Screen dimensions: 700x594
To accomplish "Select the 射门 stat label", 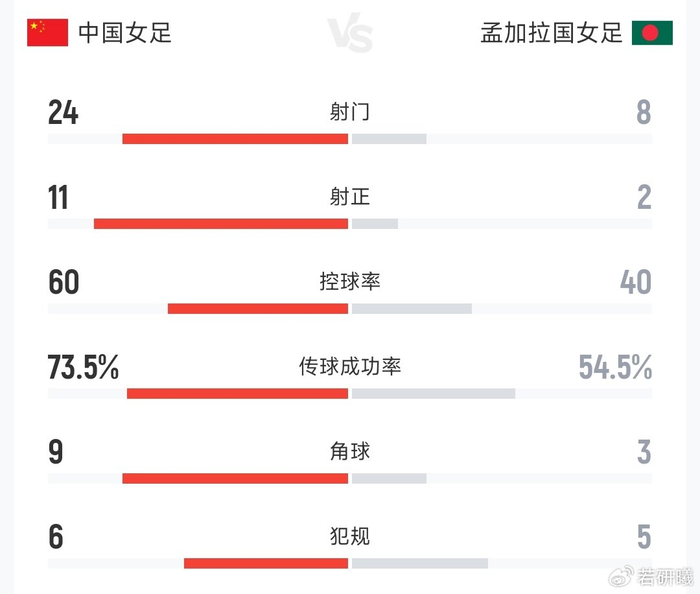I will click(x=350, y=112).
